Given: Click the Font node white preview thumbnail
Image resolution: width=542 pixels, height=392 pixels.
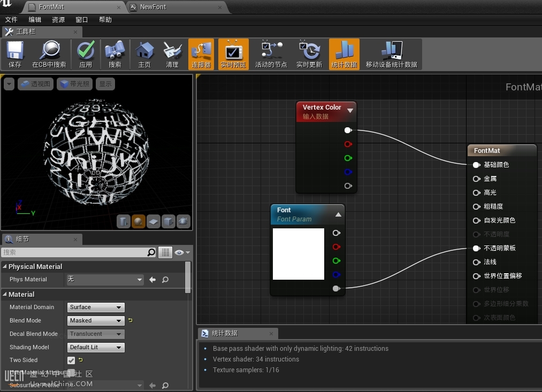Looking at the screenshot, I should tap(299, 254).
